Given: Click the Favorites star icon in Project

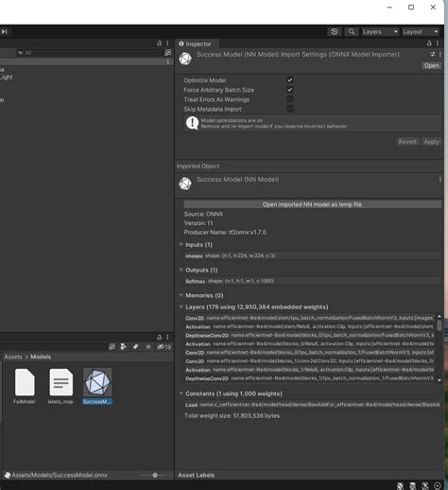Looking at the screenshot, I should [x=148, y=347].
